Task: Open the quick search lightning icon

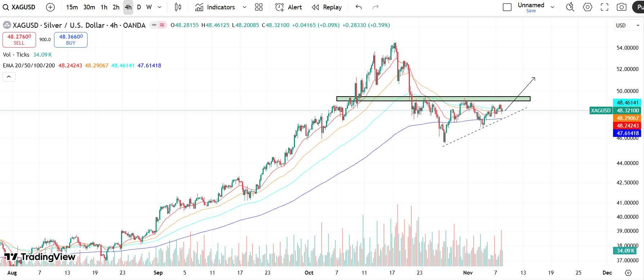Action: point(570,7)
